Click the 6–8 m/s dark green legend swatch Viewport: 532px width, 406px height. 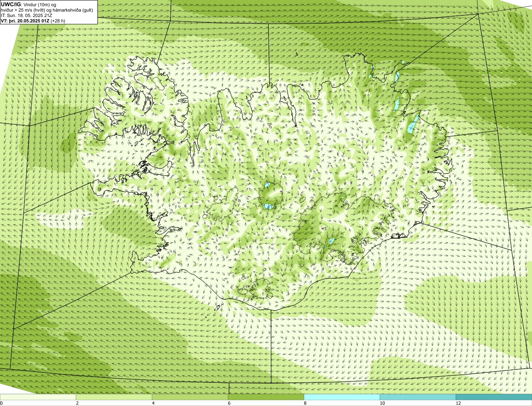click(x=266, y=397)
